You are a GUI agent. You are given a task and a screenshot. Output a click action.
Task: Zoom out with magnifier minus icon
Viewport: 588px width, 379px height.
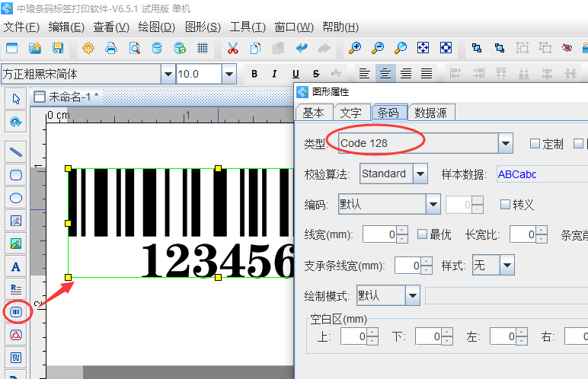pos(378,48)
